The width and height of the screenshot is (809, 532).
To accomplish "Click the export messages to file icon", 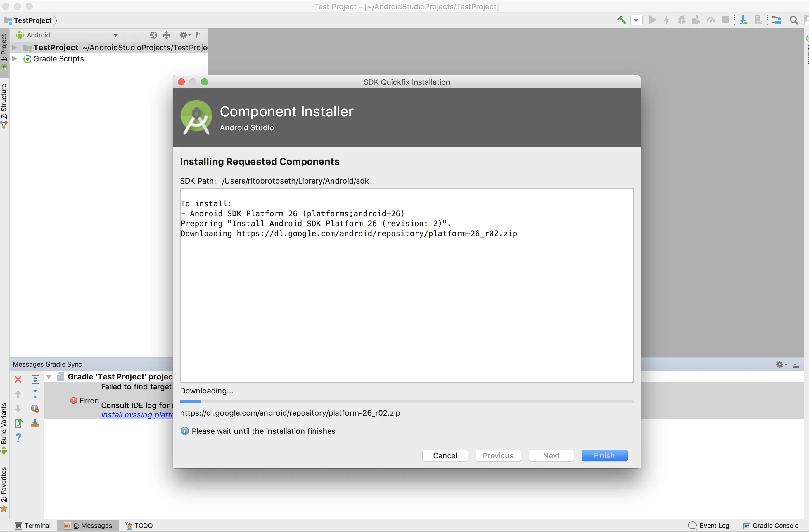I will [x=18, y=423].
